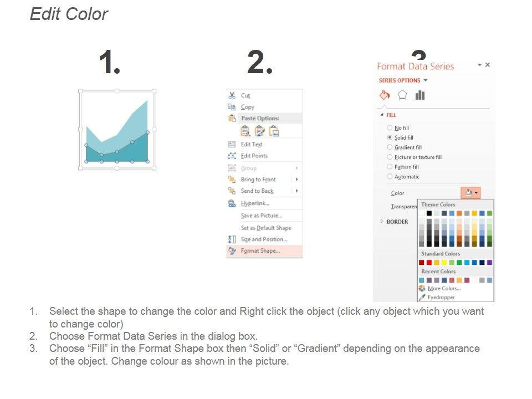
Task: Open the Series Options dropdown arrow
Action: point(426,80)
